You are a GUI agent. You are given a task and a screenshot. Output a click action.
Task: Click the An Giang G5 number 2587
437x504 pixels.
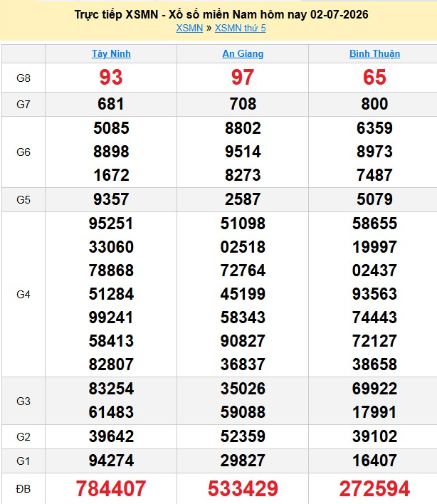tap(243, 199)
